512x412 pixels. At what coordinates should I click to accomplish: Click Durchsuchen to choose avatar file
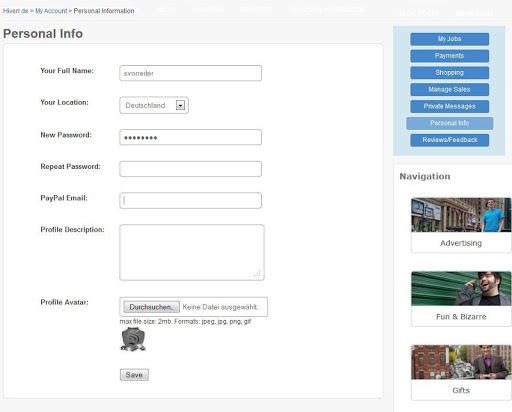tap(151, 307)
